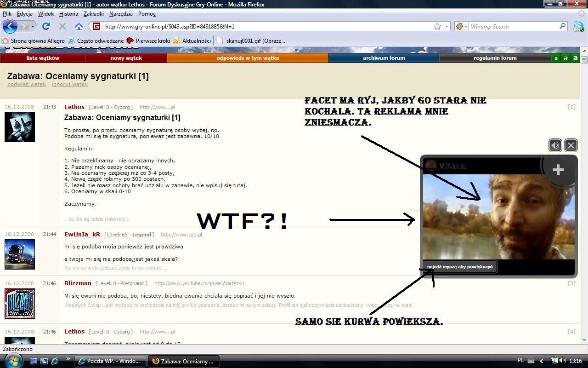Image resolution: width=588 pixels, height=368 pixels.
Task: Open the EwUnIa_kR user profile link
Action: pos(82,234)
